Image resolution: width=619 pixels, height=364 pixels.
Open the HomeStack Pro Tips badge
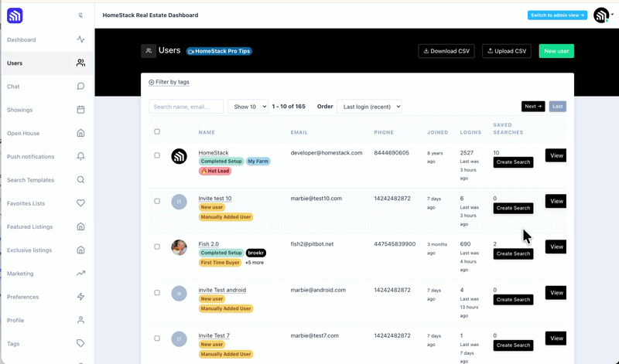tap(219, 51)
